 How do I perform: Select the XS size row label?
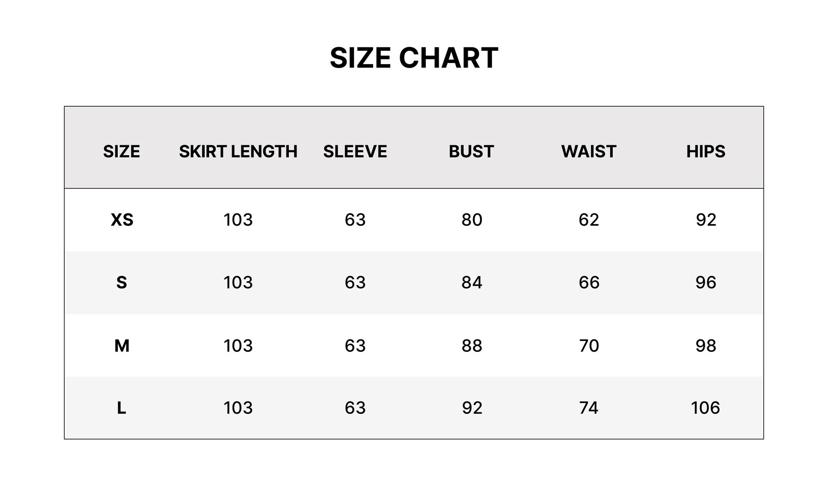(122, 220)
